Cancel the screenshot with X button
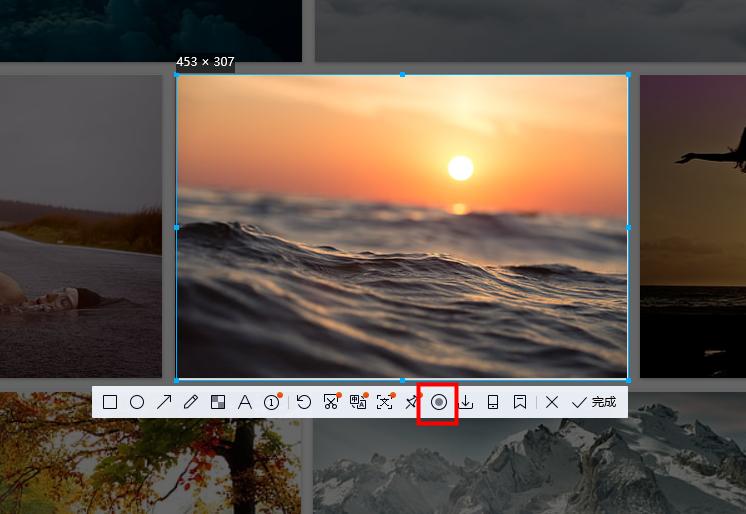The width and height of the screenshot is (746, 514). click(x=552, y=402)
